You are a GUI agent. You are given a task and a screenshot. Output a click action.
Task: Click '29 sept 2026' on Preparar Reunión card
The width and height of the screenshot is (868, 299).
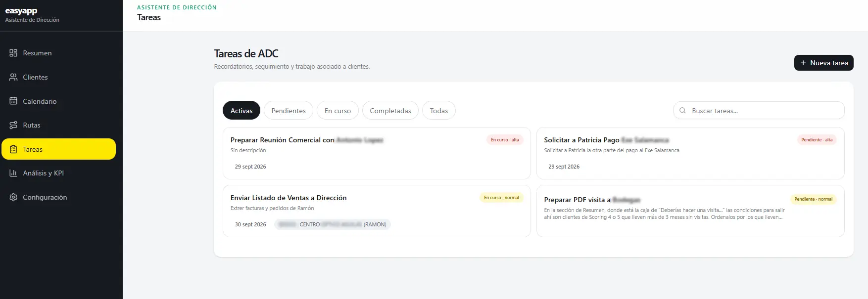(x=250, y=167)
